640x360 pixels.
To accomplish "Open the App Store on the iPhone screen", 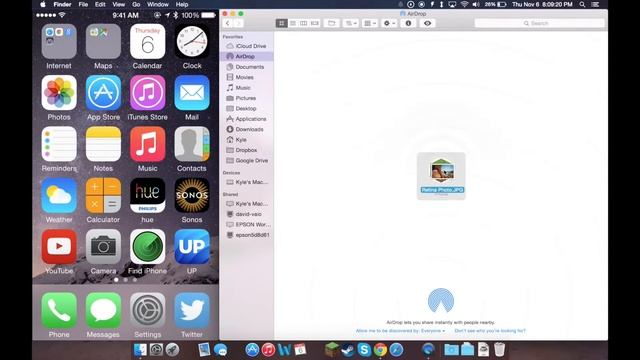I will (103, 93).
